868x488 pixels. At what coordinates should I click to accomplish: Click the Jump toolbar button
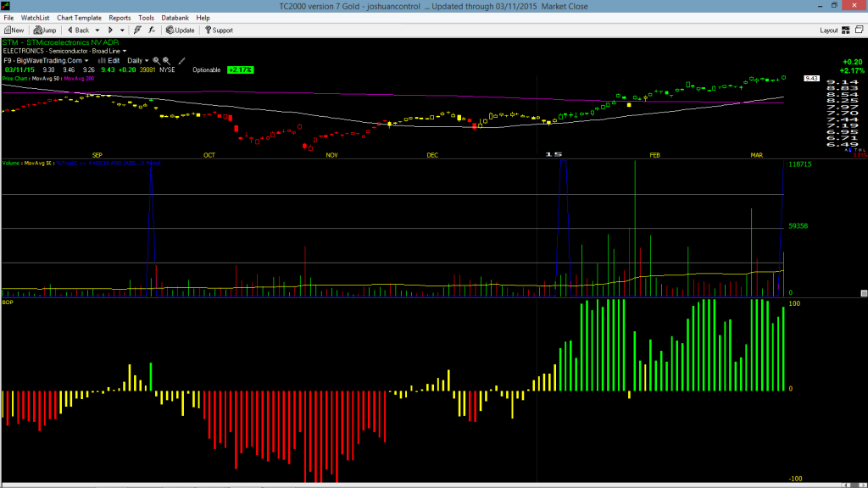[x=45, y=30]
